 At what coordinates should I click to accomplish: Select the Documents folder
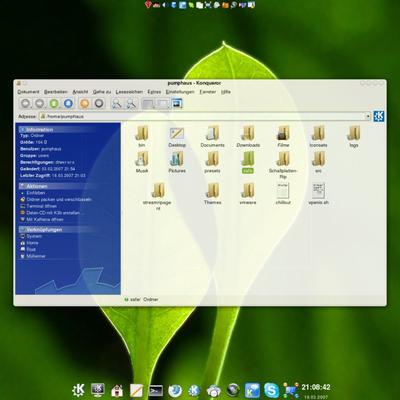[212, 136]
